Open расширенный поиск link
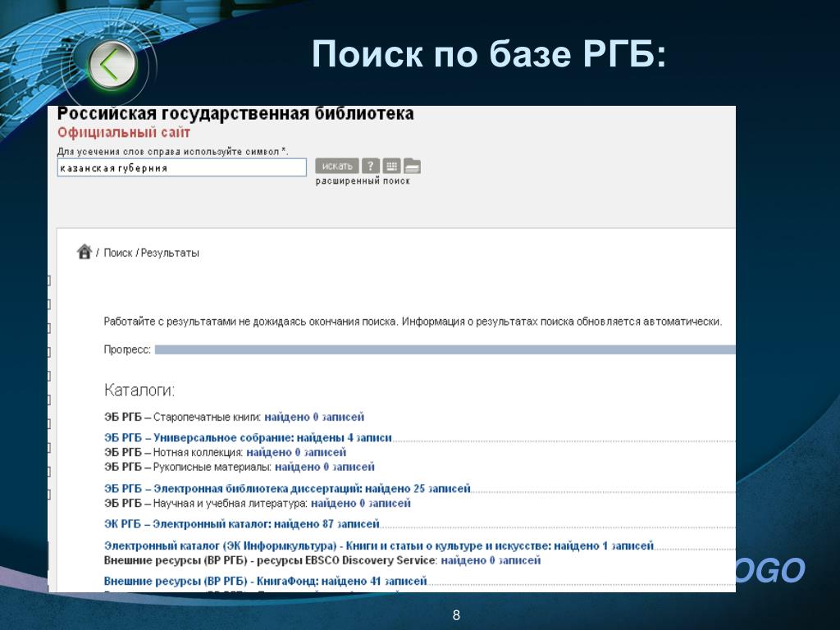Screen dimensions: 840x630 [363, 181]
